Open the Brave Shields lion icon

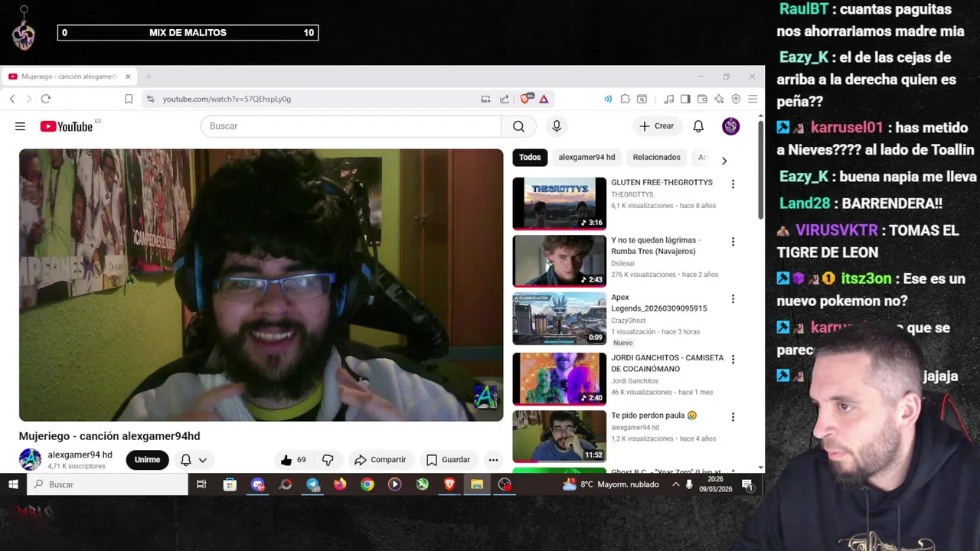526,99
